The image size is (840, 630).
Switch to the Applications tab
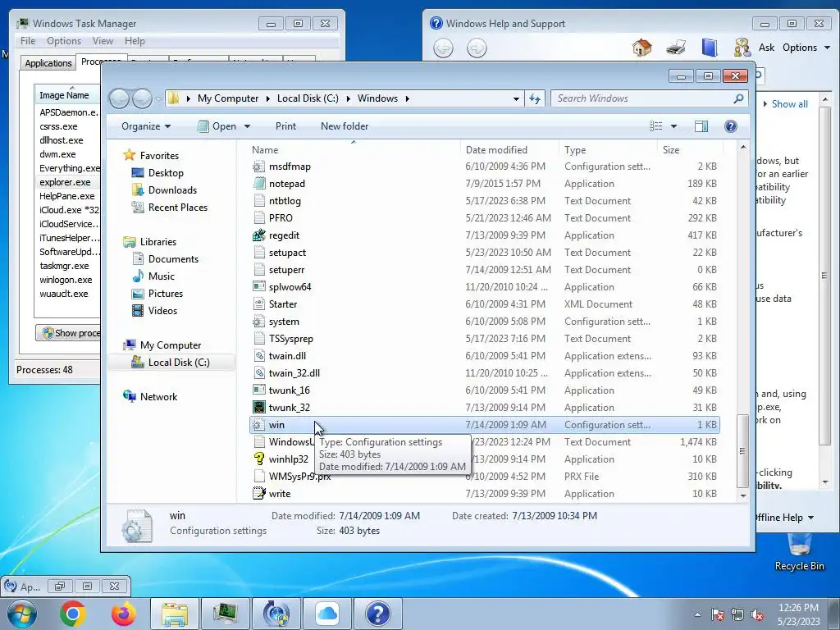(48, 62)
